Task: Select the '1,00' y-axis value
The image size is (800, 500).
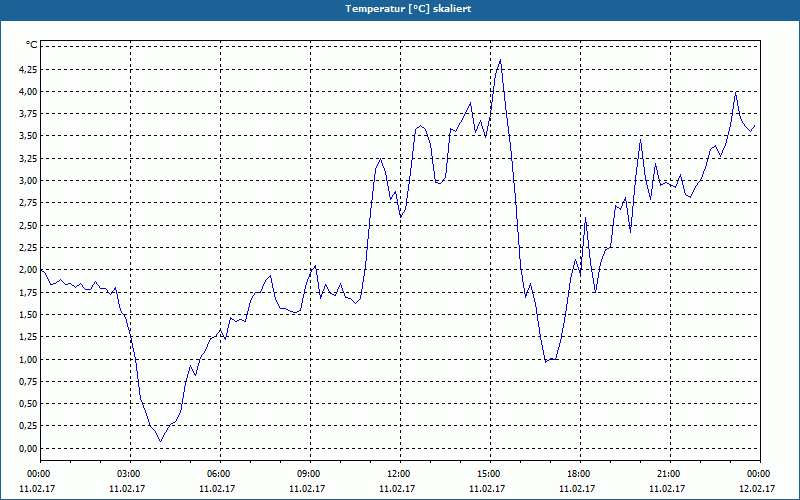Action: coord(28,359)
